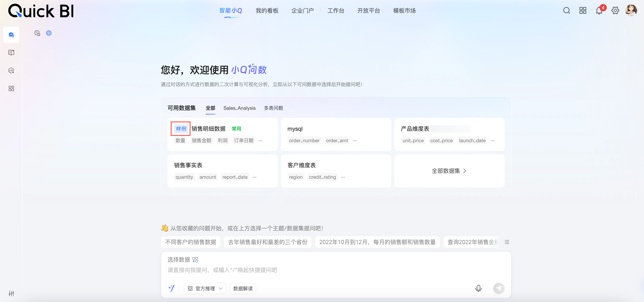644x302 pixels.
Task: Start a new chat with the blue plus icon
Action: [49, 33]
